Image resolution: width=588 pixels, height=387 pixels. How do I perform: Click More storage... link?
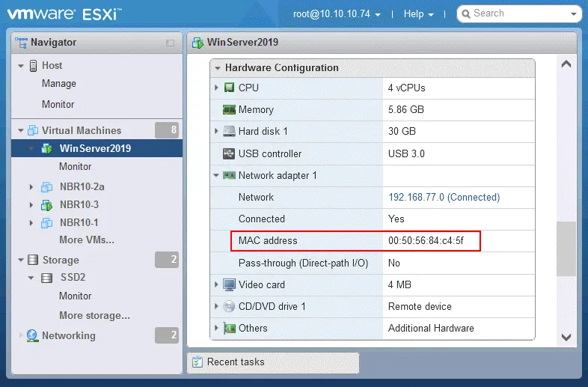click(94, 315)
